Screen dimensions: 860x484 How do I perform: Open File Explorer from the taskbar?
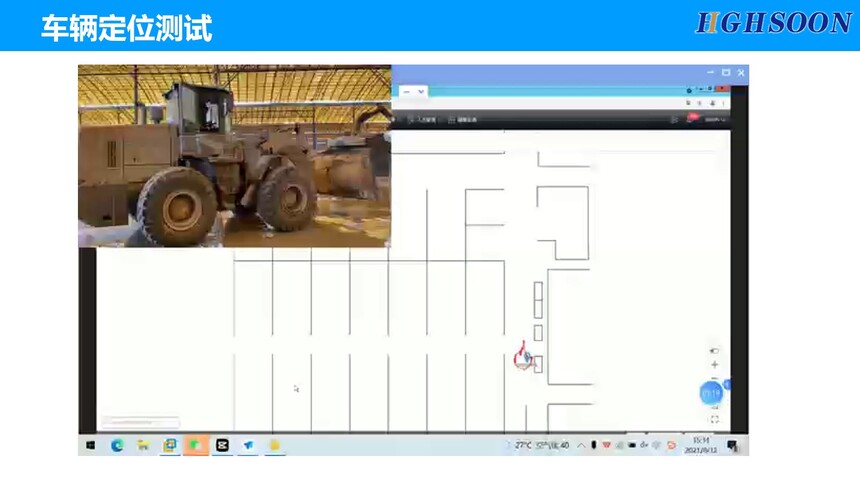point(143,445)
